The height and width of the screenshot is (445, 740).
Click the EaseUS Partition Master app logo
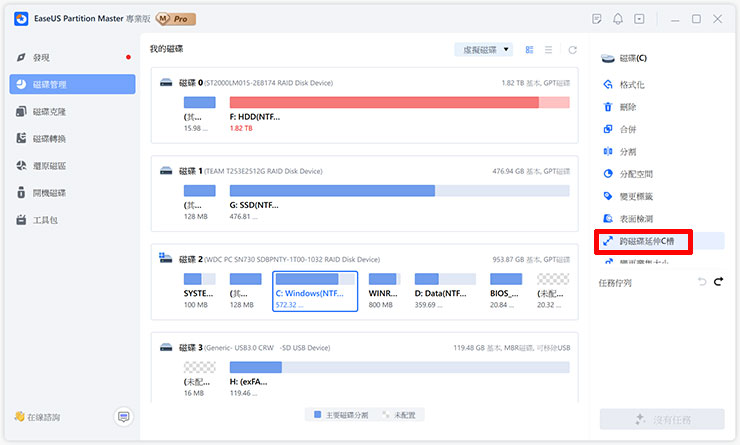pos(21,19)
